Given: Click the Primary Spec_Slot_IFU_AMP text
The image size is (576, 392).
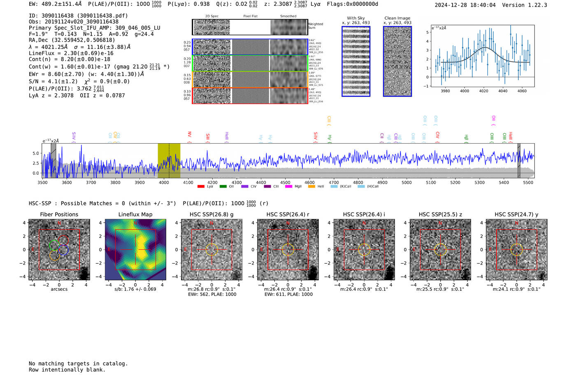Looking at the screenshot, I should click(95, 28).
